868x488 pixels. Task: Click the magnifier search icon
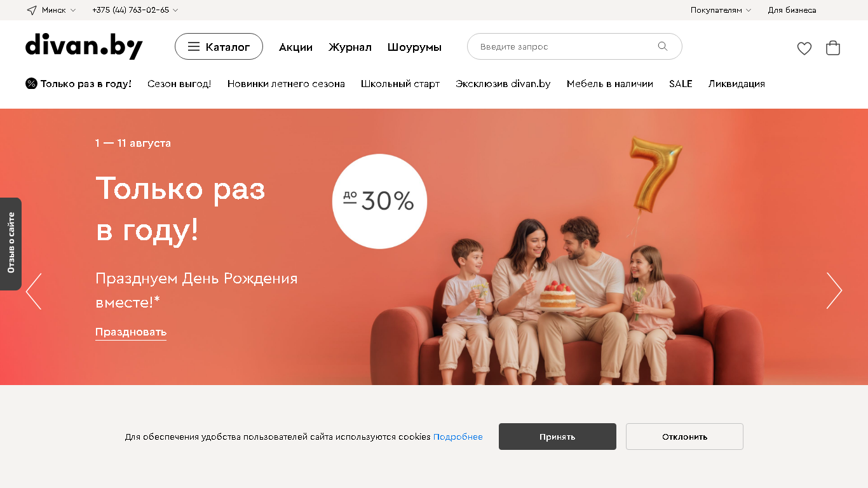[x=663, y=46]
